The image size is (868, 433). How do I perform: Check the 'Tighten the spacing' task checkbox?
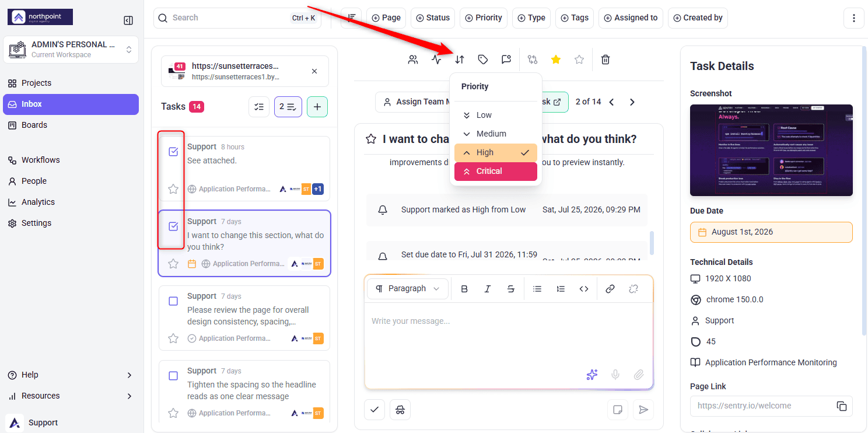click(173, 376)
